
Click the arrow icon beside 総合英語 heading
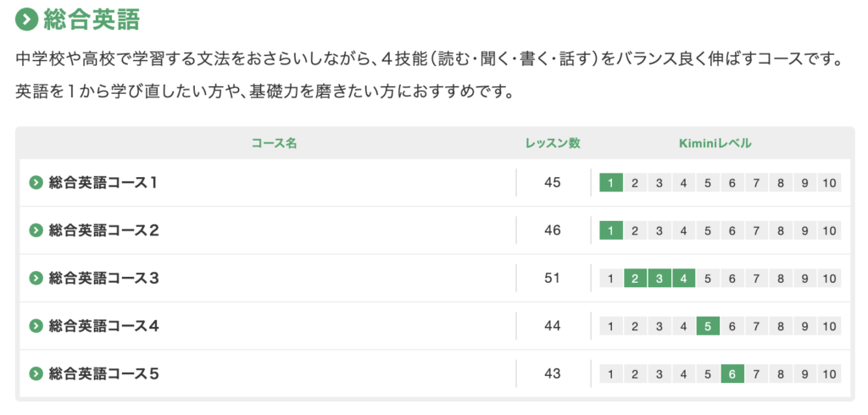26,20
